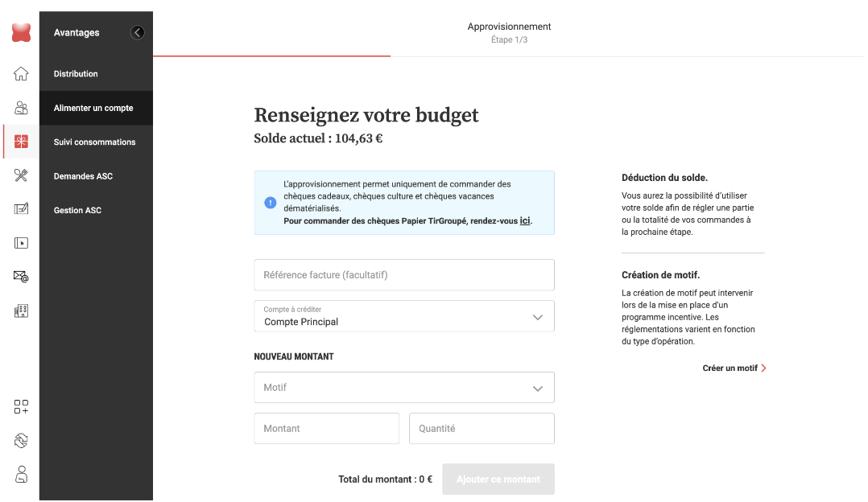The image size is (868, 502).
Task: Expand the Motif dropdown
Action: (404, 388)
